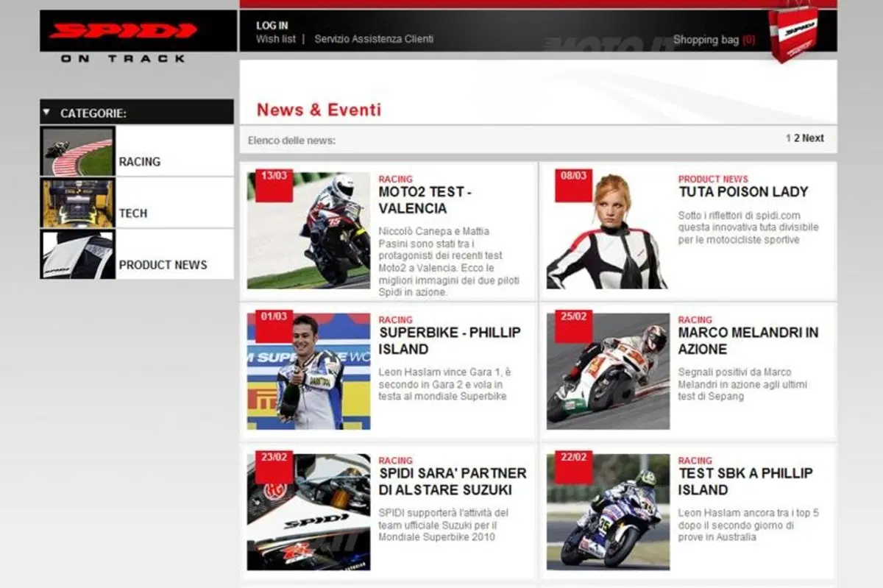Open the Product News category label
The image size is (883, 588).
click(x=163, y=265)
